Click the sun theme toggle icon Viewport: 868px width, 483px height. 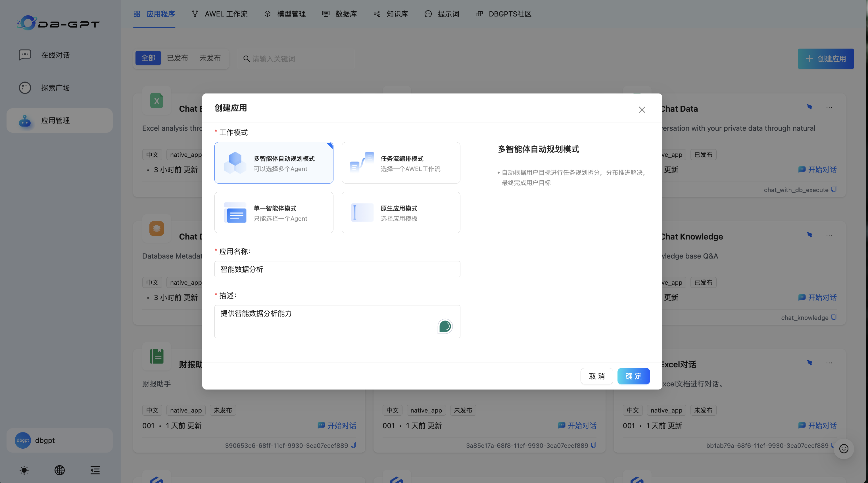coord(24,470)
